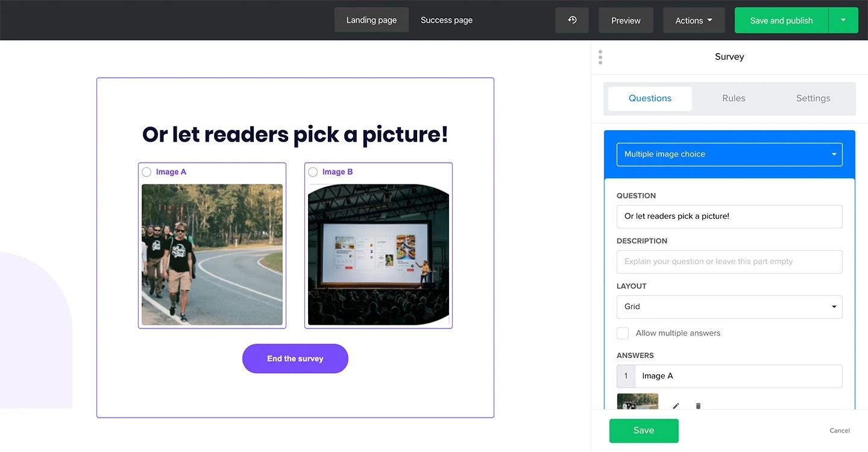Image resolution: width=868 pixels, height=452 pixels.
Task: Click the version history icon
Action: [572, 20]
